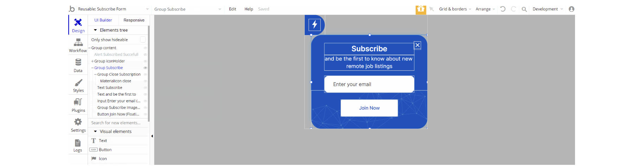Open the Data section
Image resolution: width=644 pixels, height=168 pixels.
click(78, 65)
